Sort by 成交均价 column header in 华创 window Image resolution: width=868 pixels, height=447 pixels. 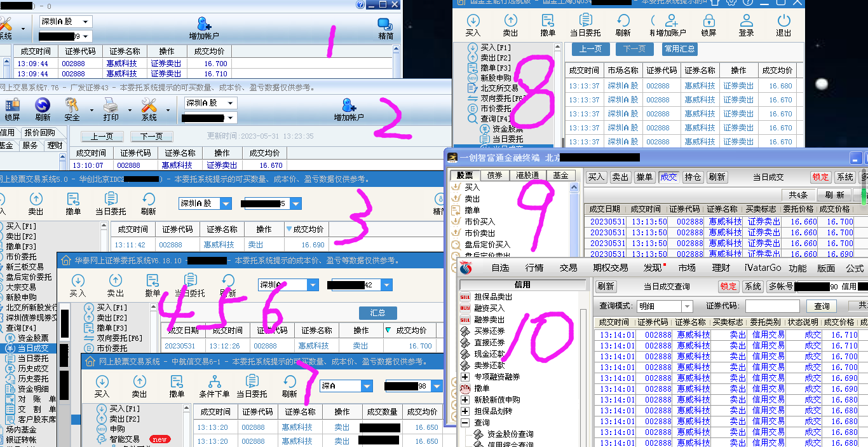point(308,230)
